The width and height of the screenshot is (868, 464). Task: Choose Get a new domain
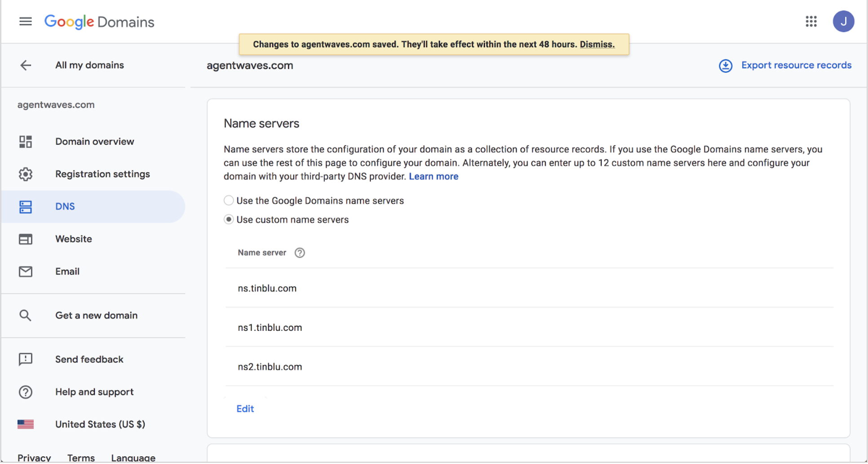[97, 315]
